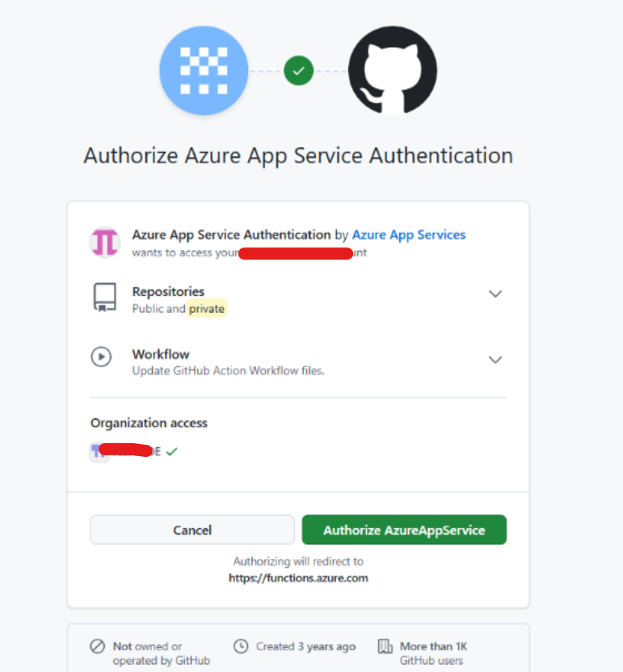Click 'Created 3 years ago' text
Screen dimensions: 623x672
click(x=305, y=646)
